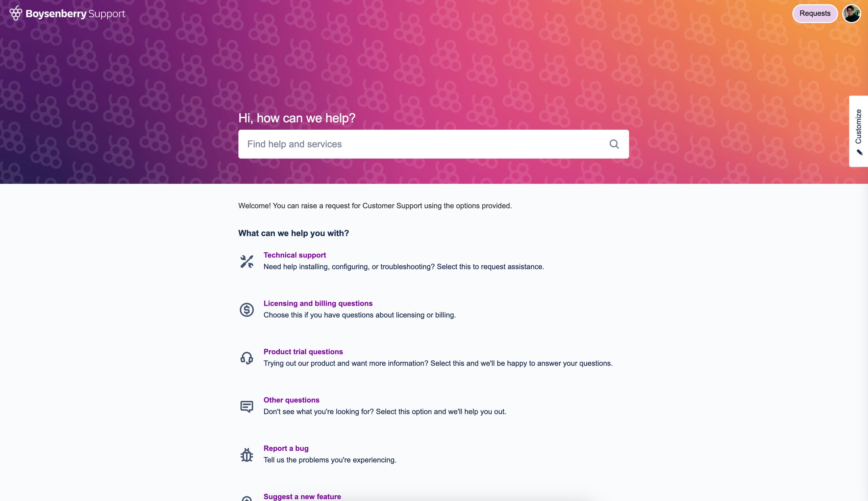
Task: Click Product trial questions menu item
Action: [303, 352]
